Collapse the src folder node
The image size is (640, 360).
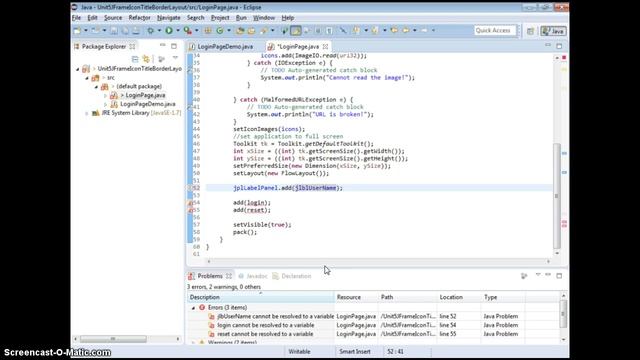pos(87,78)
